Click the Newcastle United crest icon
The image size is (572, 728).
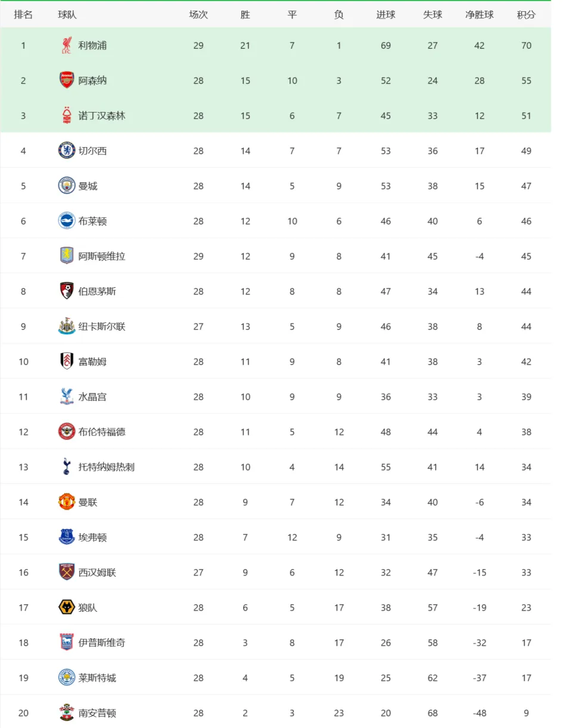(67, 326)
